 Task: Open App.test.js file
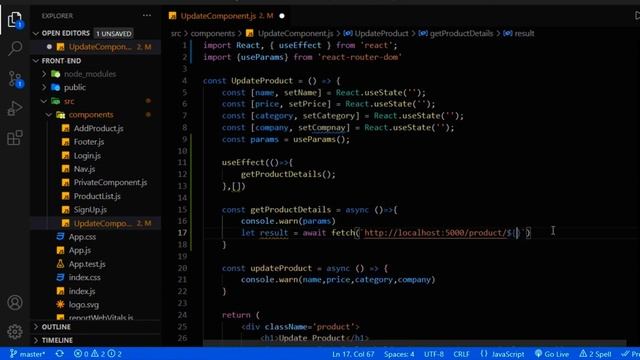click(87, 264)
